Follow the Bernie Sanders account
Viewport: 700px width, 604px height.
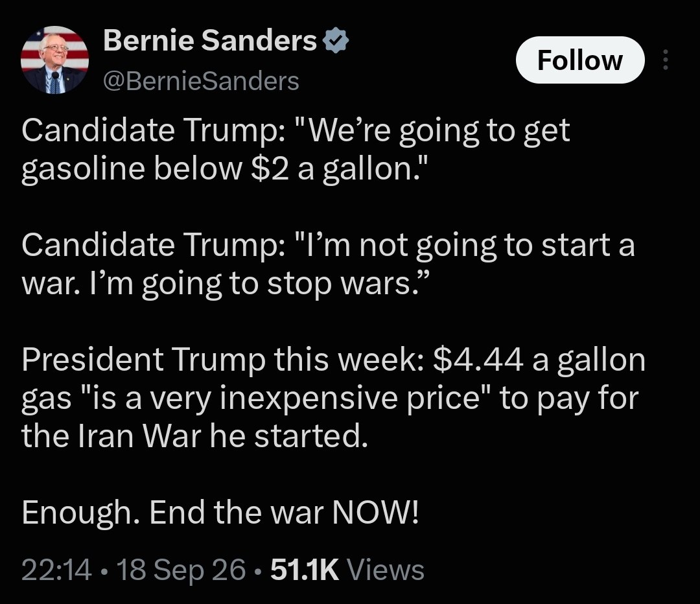[x=580, y=60]
